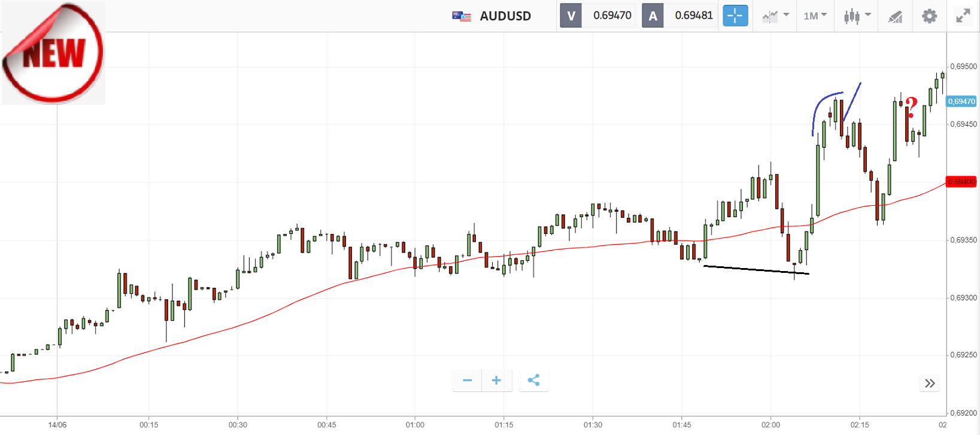Zoom out with the minus button
Viewport: 980px width, 435px height.
pos(468,381)
